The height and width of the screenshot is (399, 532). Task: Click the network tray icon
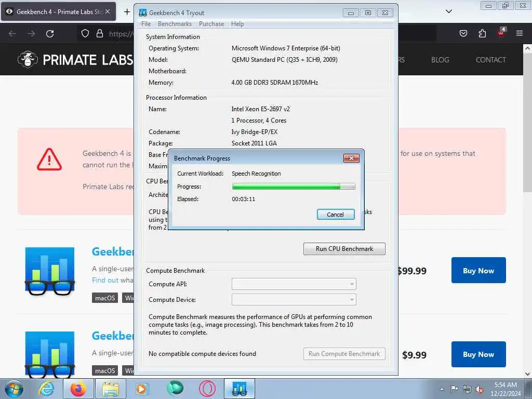point(467,389)
